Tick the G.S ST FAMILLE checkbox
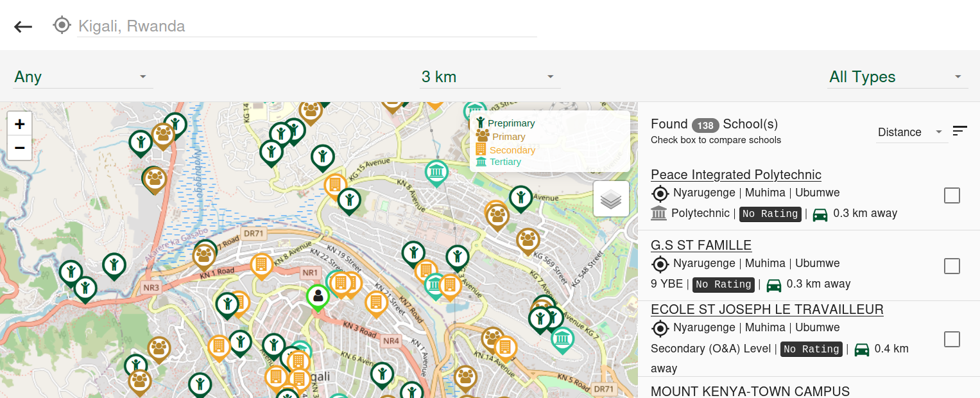The height and width of the screenshot is (398, 980). (x=952, y=266)
